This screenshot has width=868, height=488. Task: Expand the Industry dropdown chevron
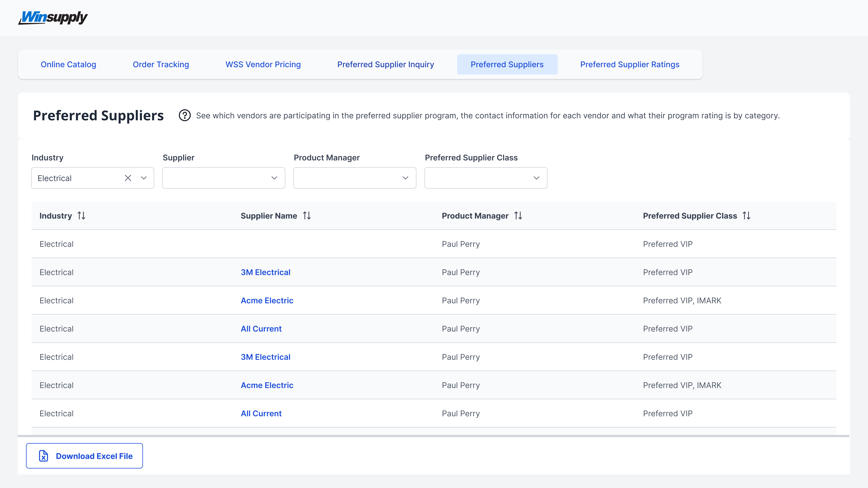point(144,178)
